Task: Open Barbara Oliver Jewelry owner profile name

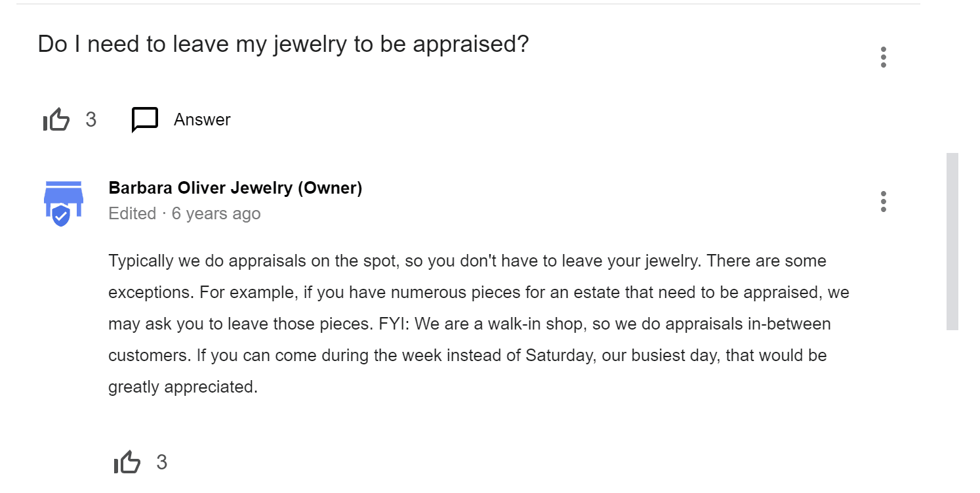Action: point(201,188)
